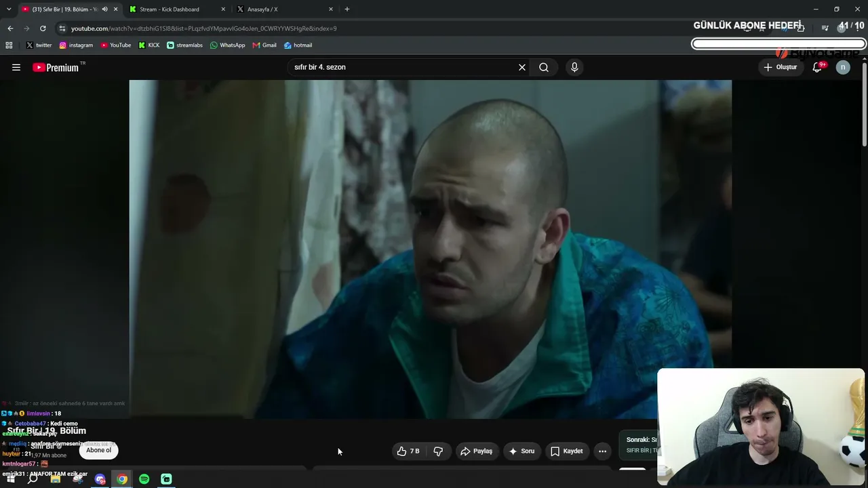Close the Stream - Kick Dashboard tab
Viewport: 868px width, 488px height.
click(x=223, y=9)
